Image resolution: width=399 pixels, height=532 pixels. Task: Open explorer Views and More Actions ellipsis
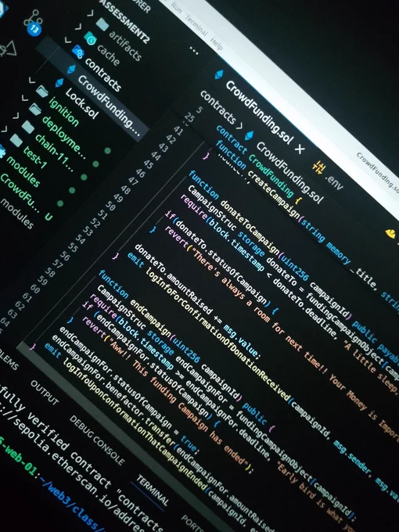[194, 51]
